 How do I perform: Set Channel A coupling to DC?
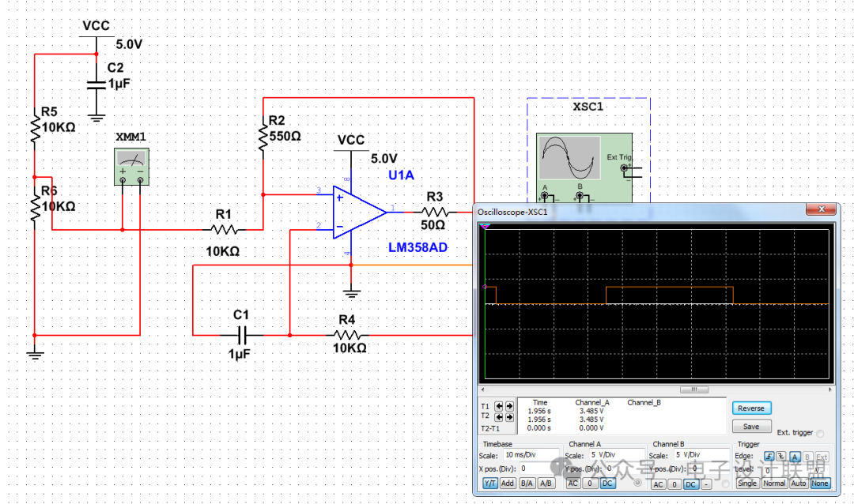click(x=607, y=483)
